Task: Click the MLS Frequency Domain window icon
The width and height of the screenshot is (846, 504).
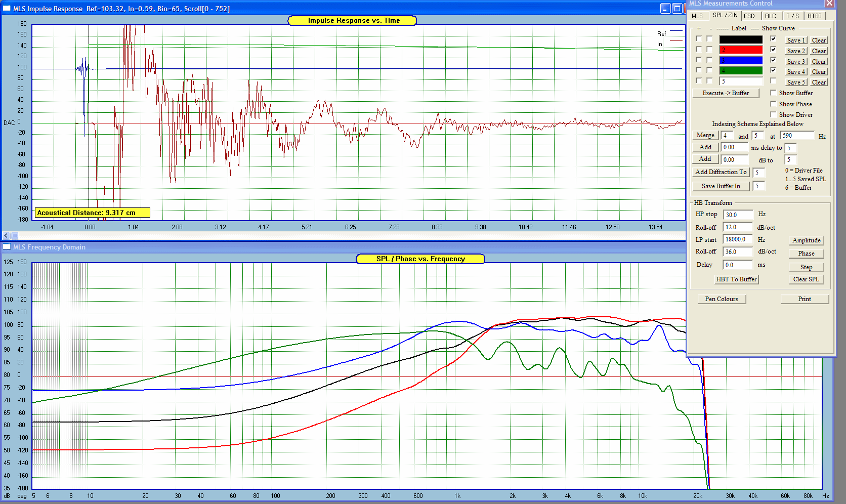Action: (x=7, y=247)
